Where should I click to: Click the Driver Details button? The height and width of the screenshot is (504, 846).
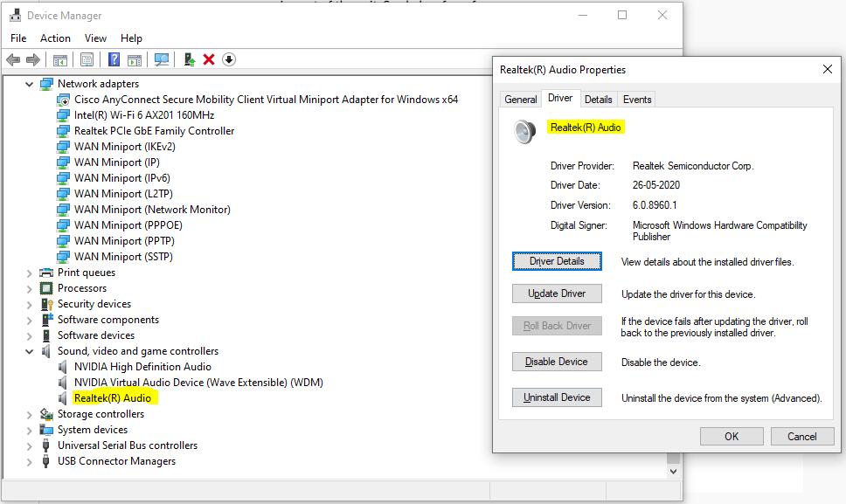[x=557, y=261]
